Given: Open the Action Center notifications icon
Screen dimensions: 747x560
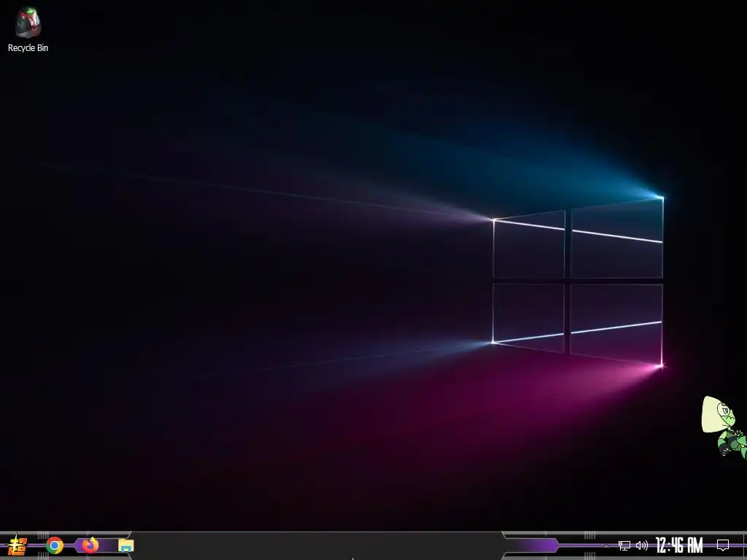Looking at the screenshot, I should [723, 545].
